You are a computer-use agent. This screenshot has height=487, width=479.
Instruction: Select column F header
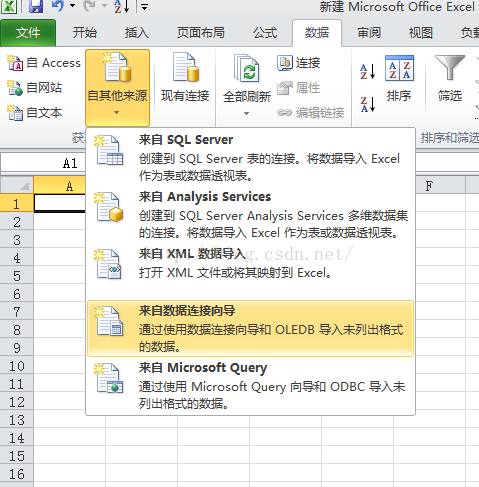440,185
